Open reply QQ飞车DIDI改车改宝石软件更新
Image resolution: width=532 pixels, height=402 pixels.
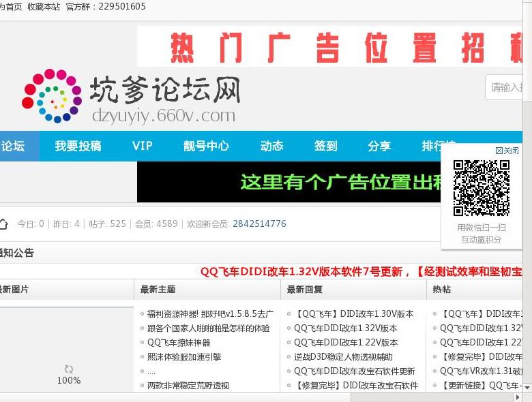pos(355,371)
